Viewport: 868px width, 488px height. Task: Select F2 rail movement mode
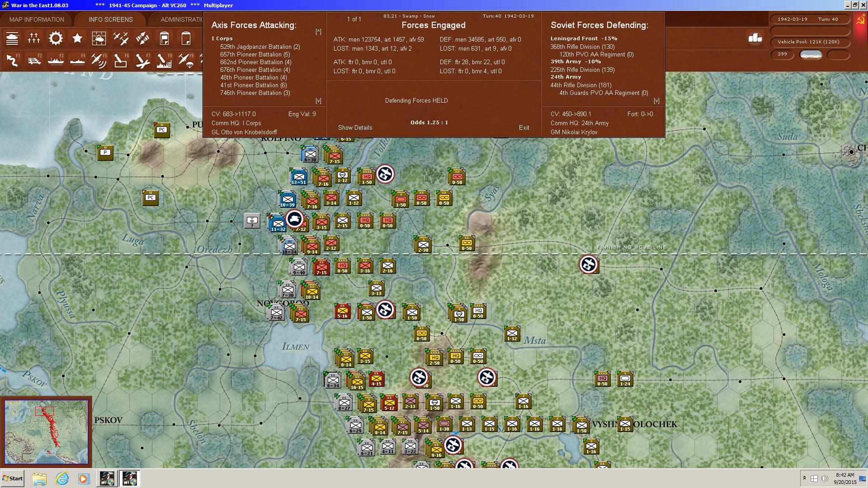pyautogui.click(x=34, y=60)
